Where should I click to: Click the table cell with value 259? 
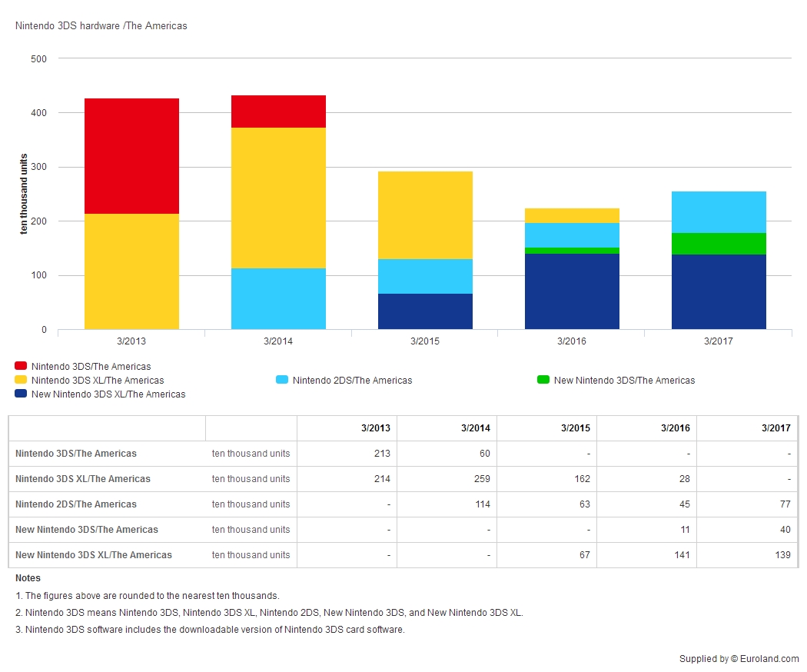[x=447, y=479]
